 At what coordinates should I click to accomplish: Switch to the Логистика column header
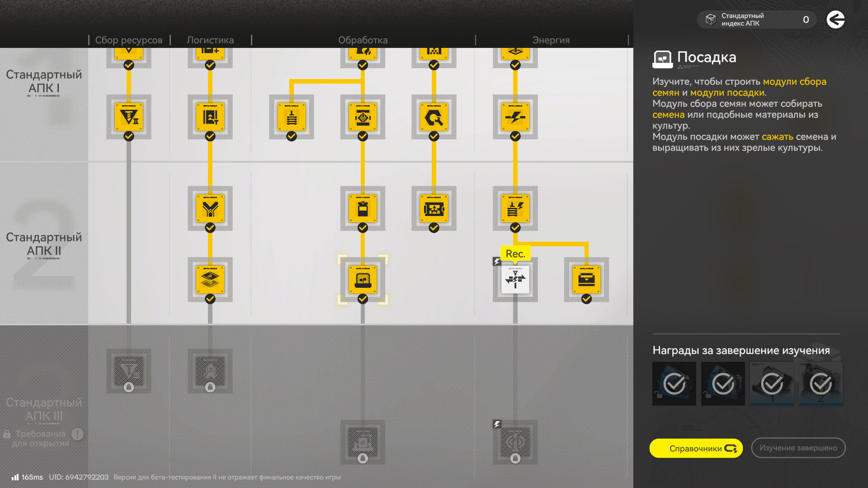pos(210,40)
